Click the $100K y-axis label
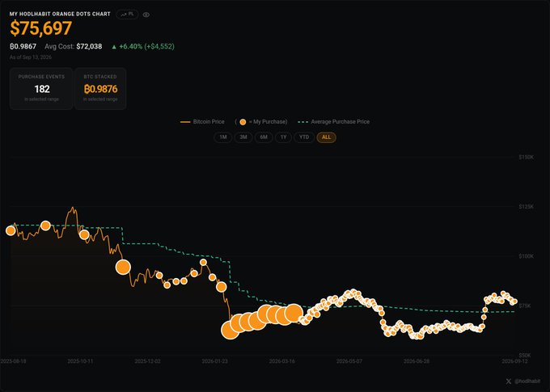 tap(527, 256)
